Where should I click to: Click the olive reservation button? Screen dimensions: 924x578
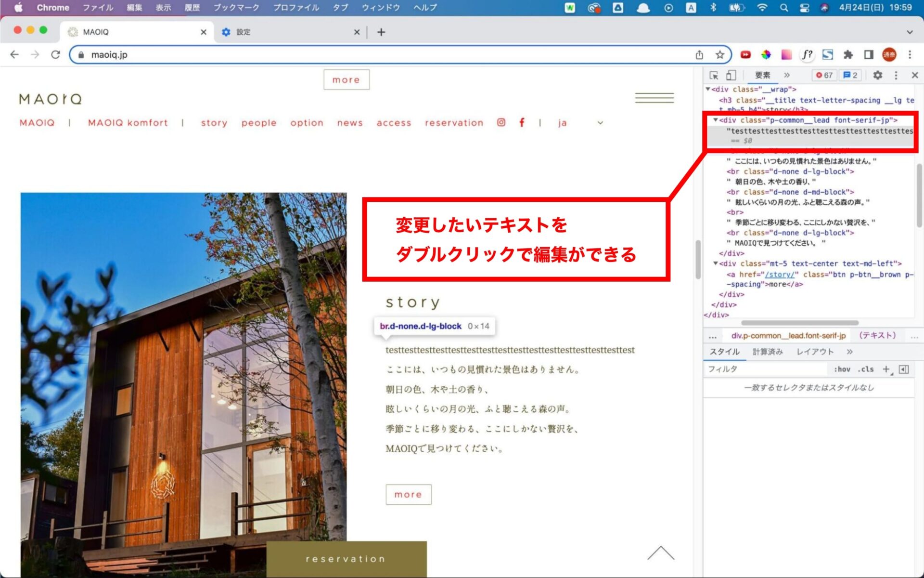coord(346,559)
